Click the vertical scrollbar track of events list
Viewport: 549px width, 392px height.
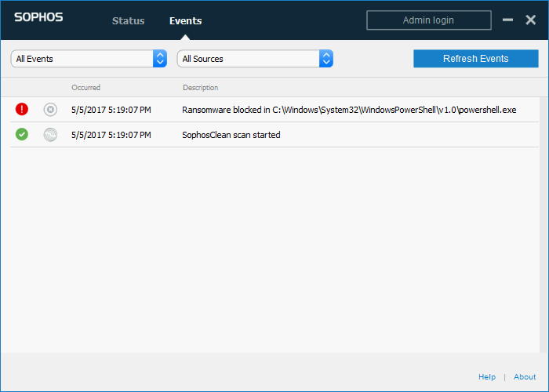pos(544,225)
